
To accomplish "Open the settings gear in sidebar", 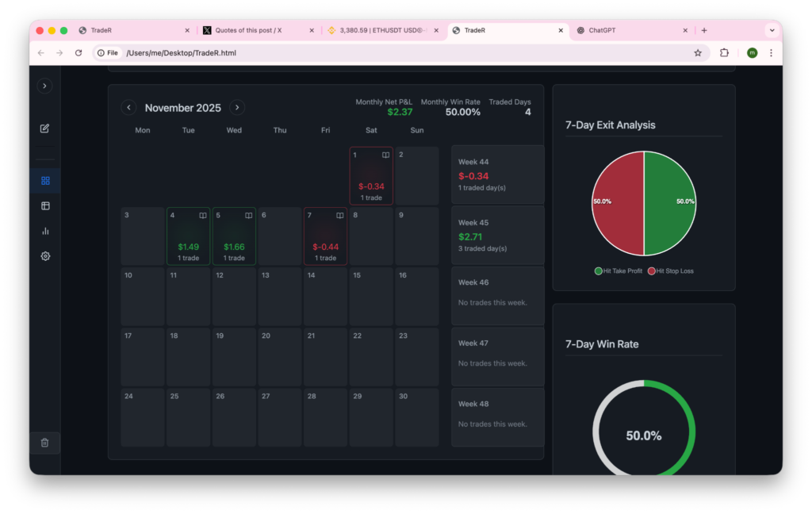I will click(x=45, y=256).
